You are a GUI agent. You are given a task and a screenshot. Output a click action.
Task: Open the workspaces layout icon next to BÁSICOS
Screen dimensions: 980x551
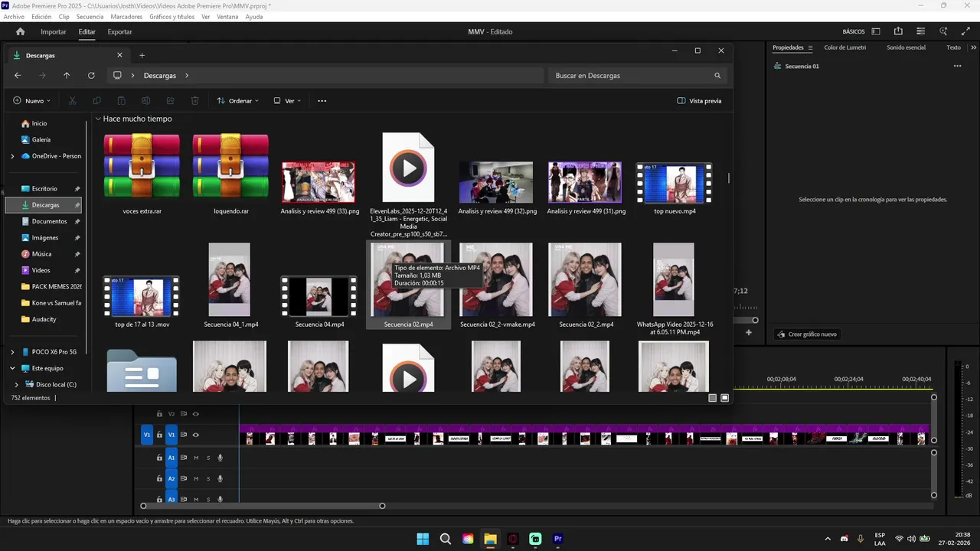click(876, 32)
